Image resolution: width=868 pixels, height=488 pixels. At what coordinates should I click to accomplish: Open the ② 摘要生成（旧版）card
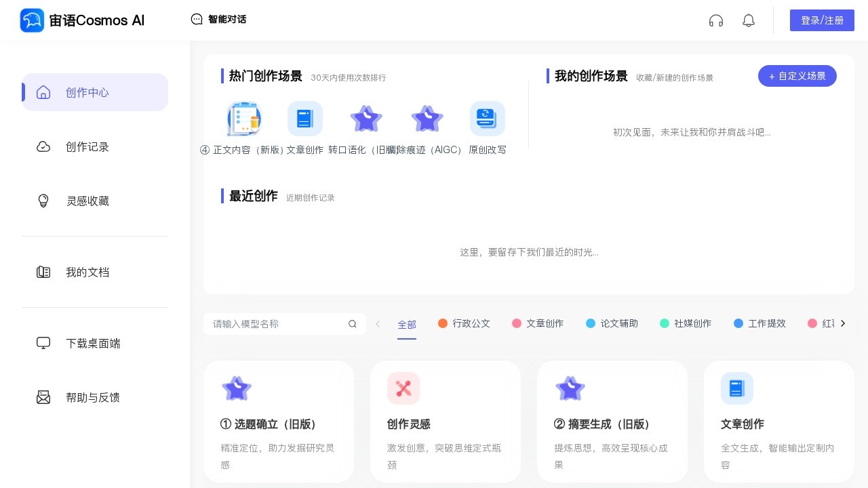[612, 420]
